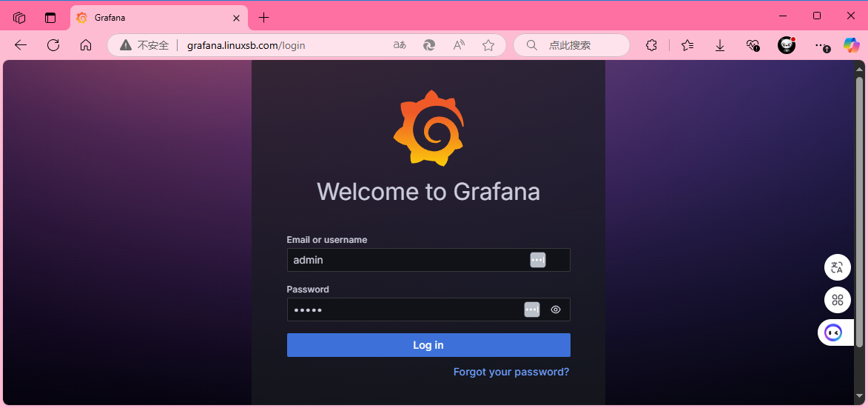Screen dimensions: 868x408
Task: Refresh the Grafana login page
Action: (x=53, y=45)
